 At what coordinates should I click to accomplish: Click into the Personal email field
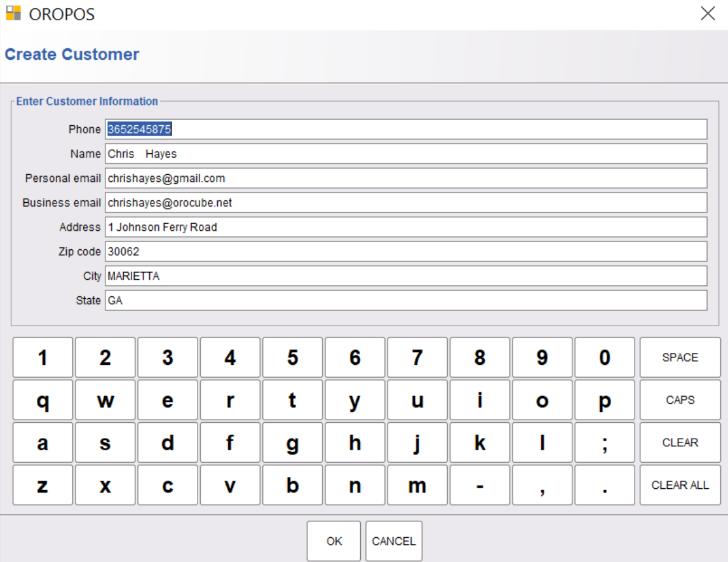(406, 179)
